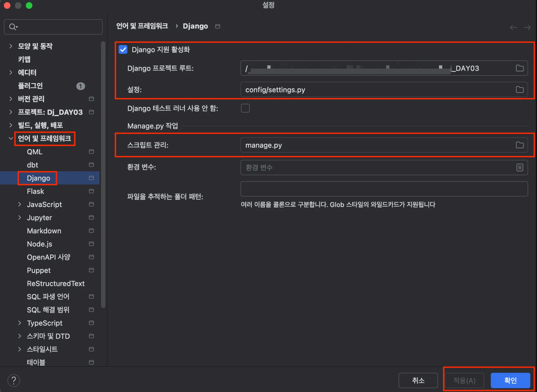Expand the Jupyter tree node
Viewport: 537px width, 392px height.
(20, 218)
